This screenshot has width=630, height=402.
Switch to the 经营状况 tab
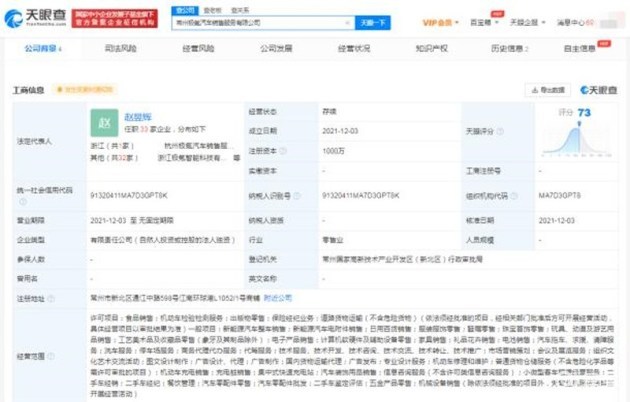pos(354,49)
